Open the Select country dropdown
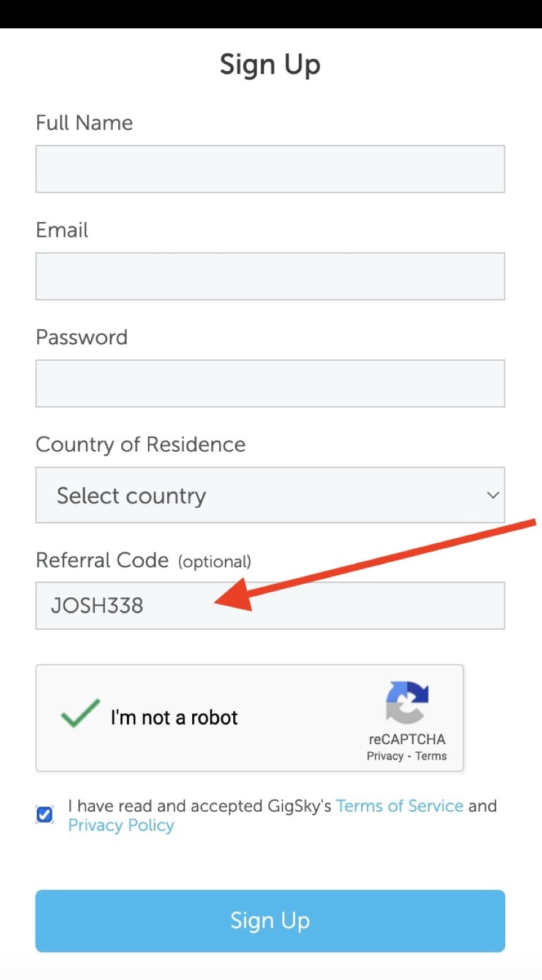542x980 pixels. click(270, 495)
